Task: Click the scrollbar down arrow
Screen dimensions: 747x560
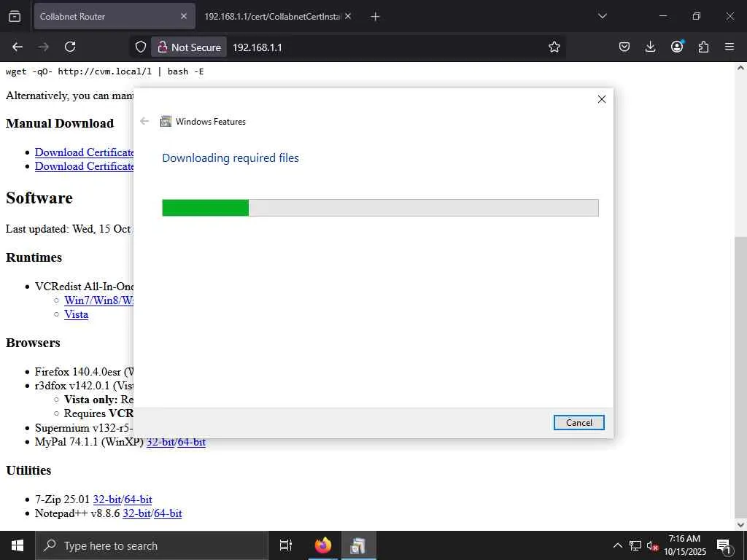Action: pos(740,525)
